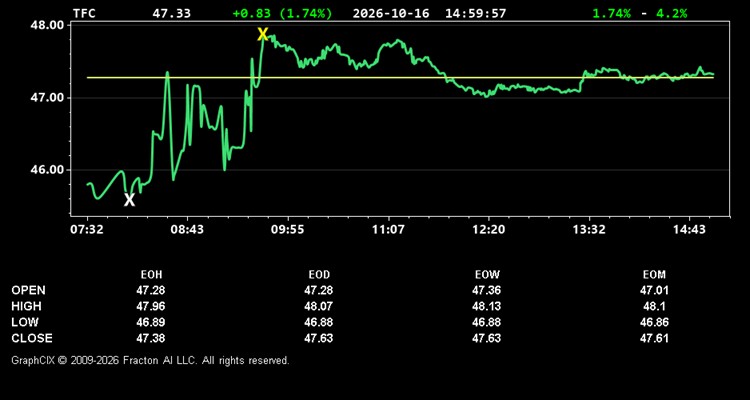Click the 08:43 time axis label
This screenshot has width=750, height=400.
click(187, 230)
